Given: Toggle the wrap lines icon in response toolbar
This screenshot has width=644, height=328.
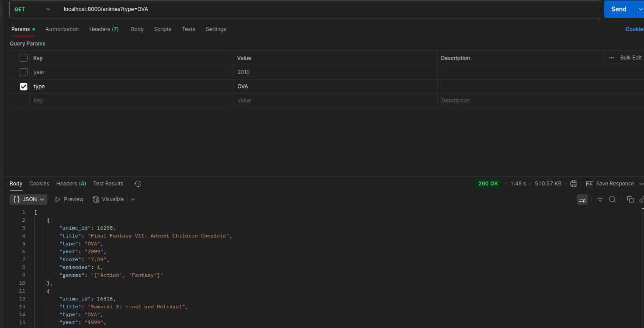Looking at the screenshot, I should point(582,199).
